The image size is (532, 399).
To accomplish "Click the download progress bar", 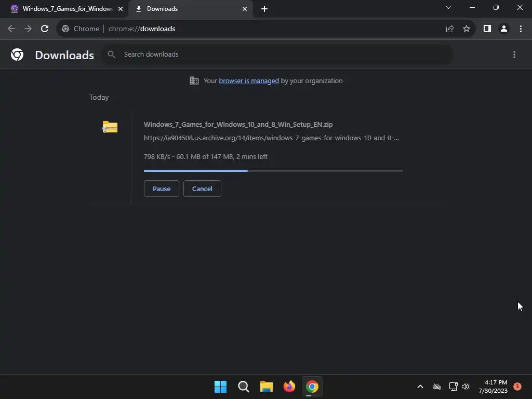I will (273, 171).
